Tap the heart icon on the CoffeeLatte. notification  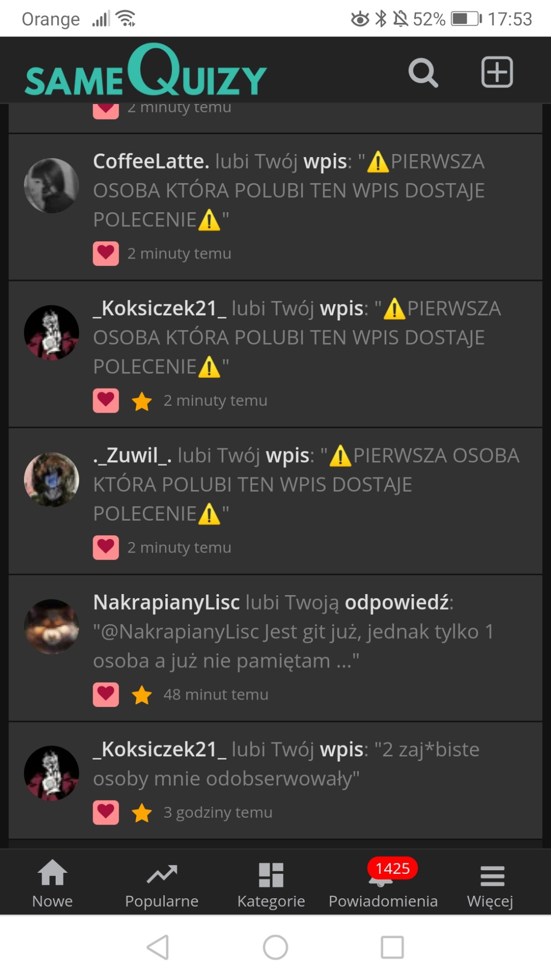(106, 253)
